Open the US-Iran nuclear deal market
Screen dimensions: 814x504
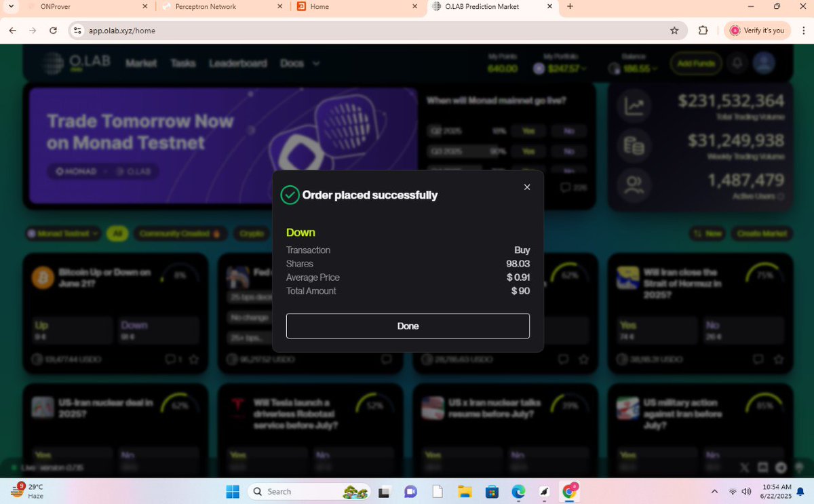[x=106, y=408]
